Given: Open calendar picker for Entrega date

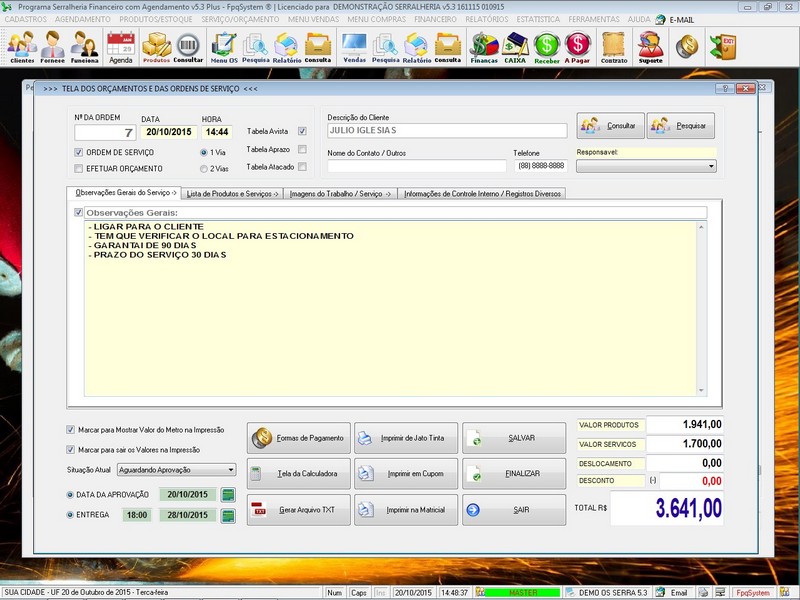Looking at the screenshot, I should (x=228, y=515).
